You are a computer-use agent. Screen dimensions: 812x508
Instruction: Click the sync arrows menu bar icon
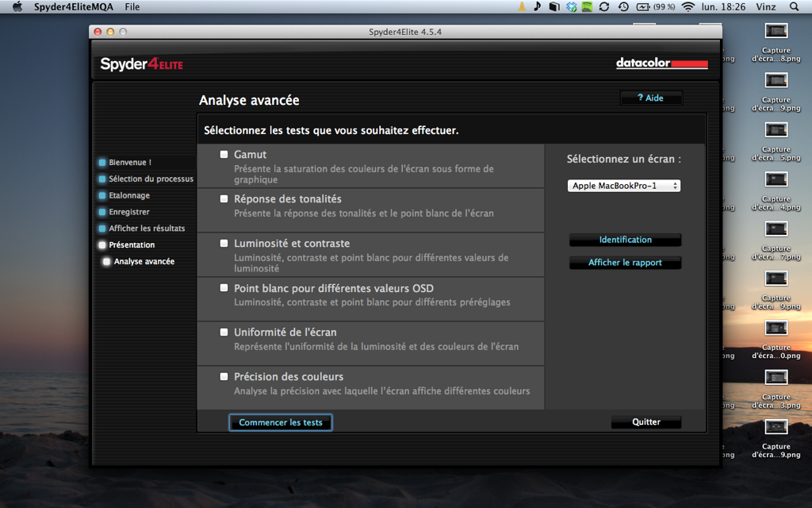click(x=604, y=6)
